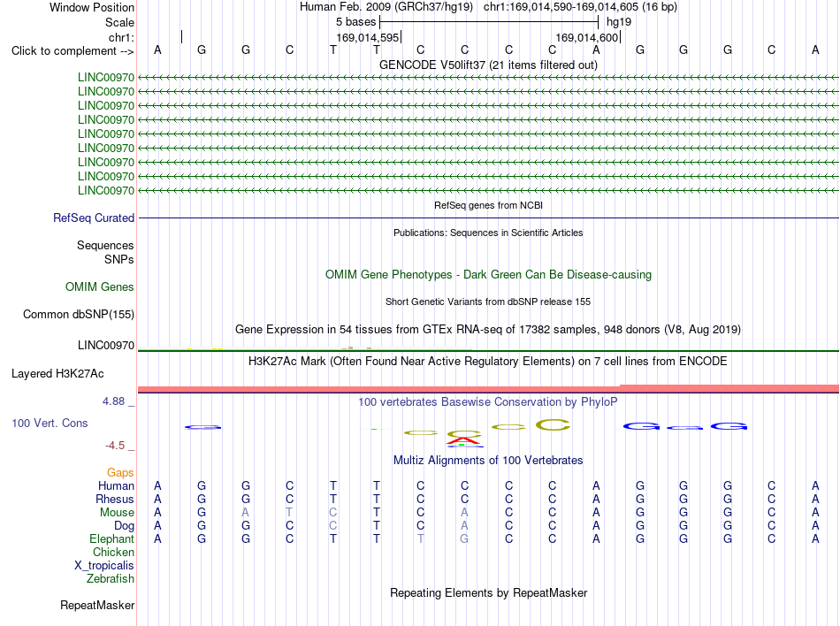The height and width of the screenshot is (626, 840).
Task: Select the 'Elephant' alignment row label
Action: (x=112, y=538)
